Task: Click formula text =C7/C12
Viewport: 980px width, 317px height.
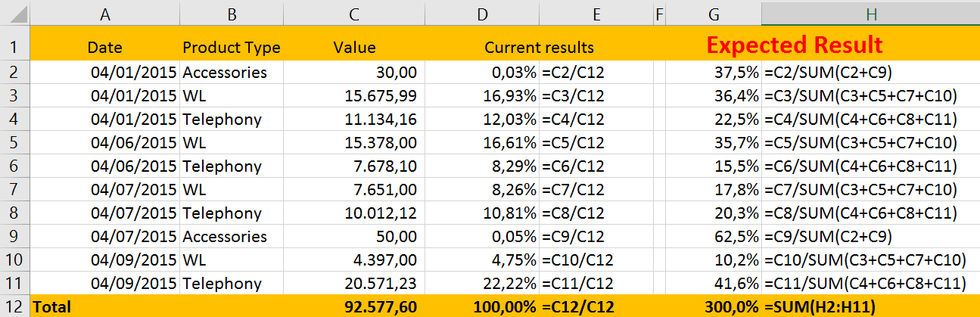Action: click(x=573, y=189)
